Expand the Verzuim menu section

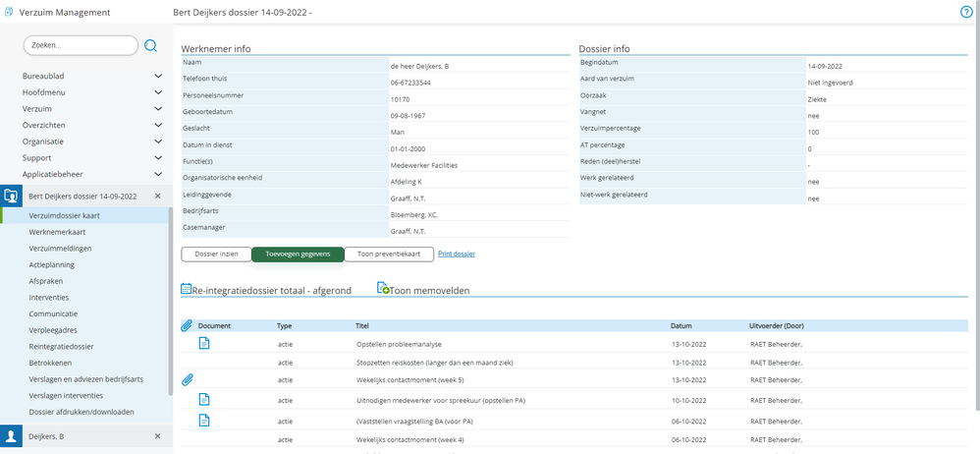pyautogui.click(x=158, y=108)
